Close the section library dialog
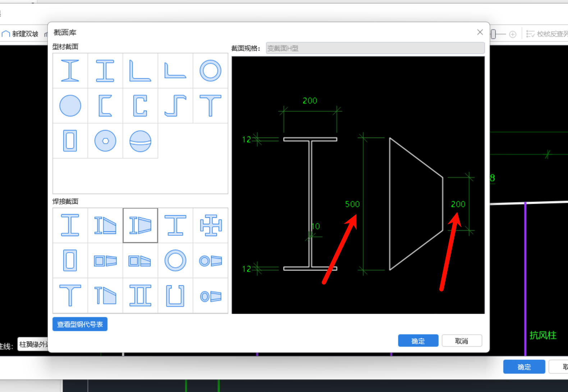Viewport: 568px width, 392px height. coord(480,32)
